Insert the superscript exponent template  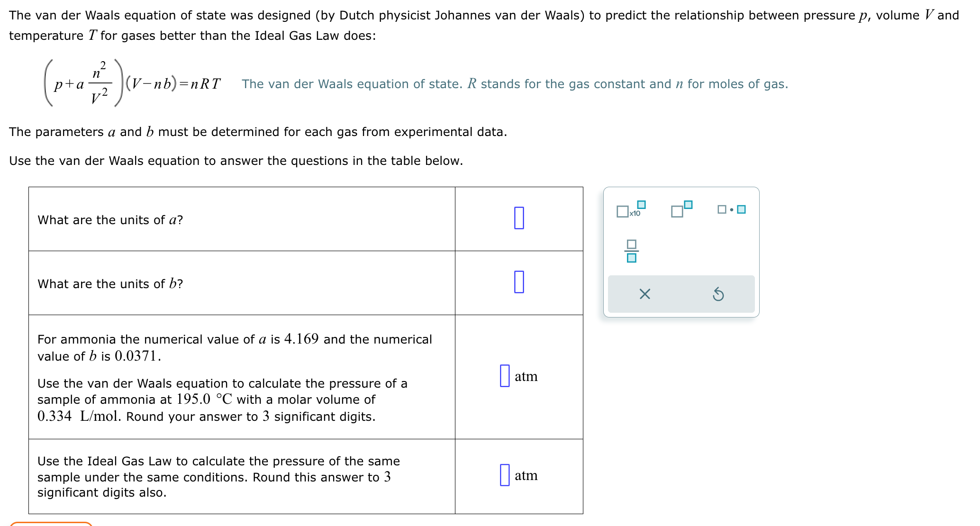coord(681,209)
